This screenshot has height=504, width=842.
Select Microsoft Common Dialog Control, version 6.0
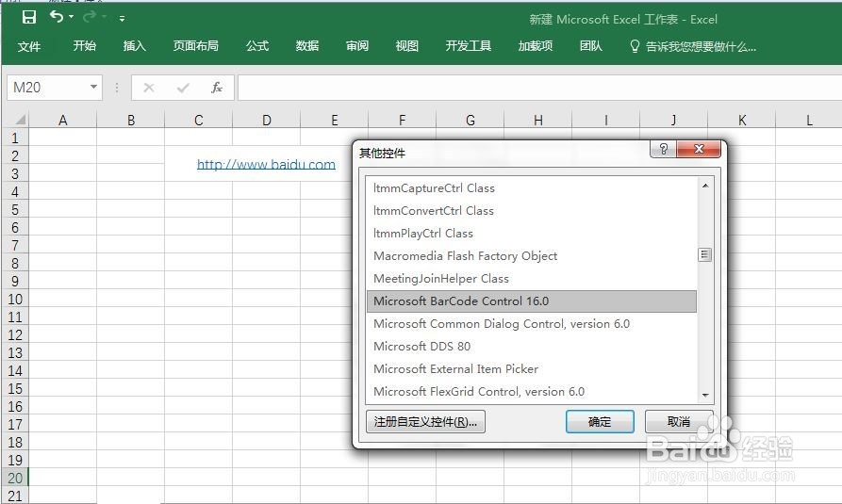532,323
